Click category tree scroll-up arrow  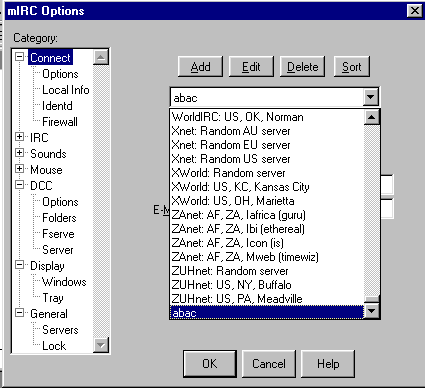pyautogui.click(x=101, y=57)
